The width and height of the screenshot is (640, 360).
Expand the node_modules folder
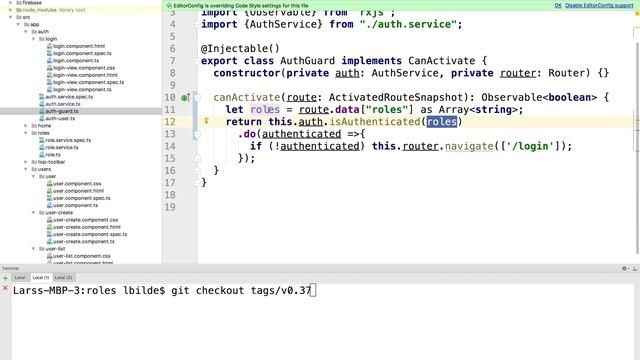coord(11,10)
